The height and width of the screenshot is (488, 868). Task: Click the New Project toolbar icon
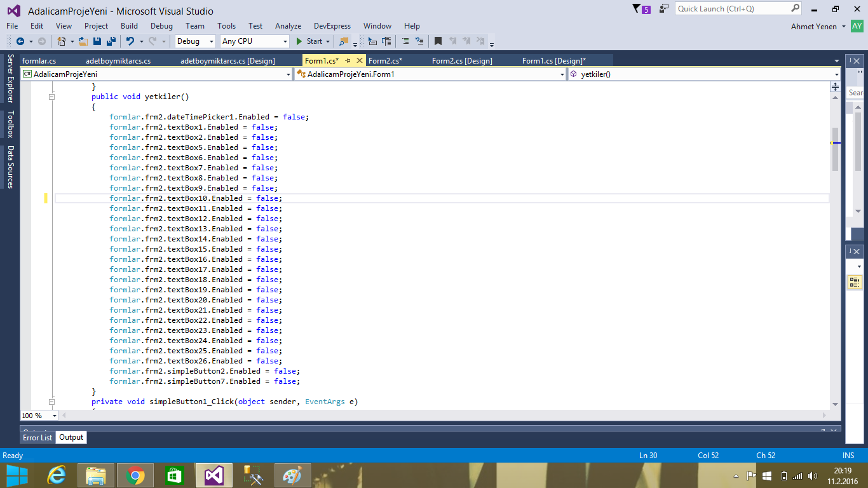tap(61, 41)
